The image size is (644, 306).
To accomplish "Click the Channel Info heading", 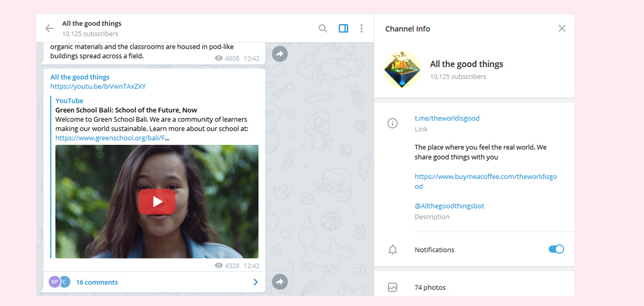I will click(x=407, y=29).
